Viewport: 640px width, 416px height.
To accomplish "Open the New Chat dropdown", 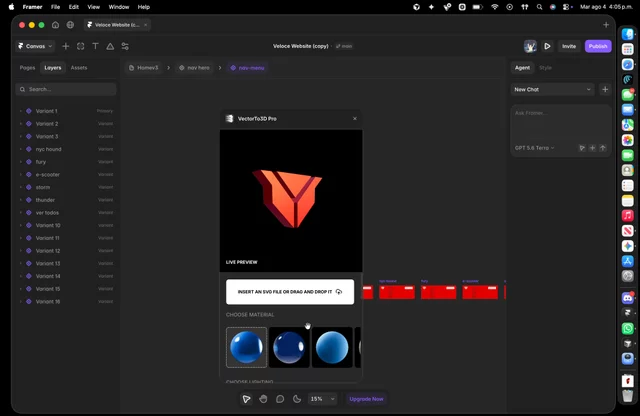I will [x=552, y=89].
